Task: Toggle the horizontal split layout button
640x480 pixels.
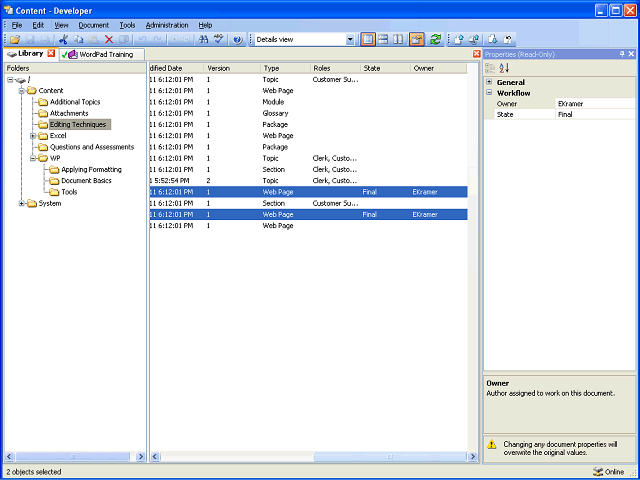Action: 383,40
